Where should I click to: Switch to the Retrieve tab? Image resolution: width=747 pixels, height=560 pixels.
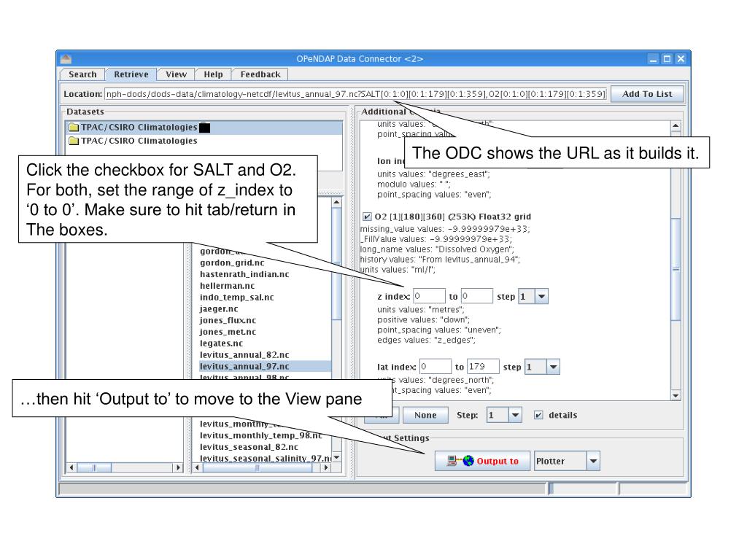point(131,74)
